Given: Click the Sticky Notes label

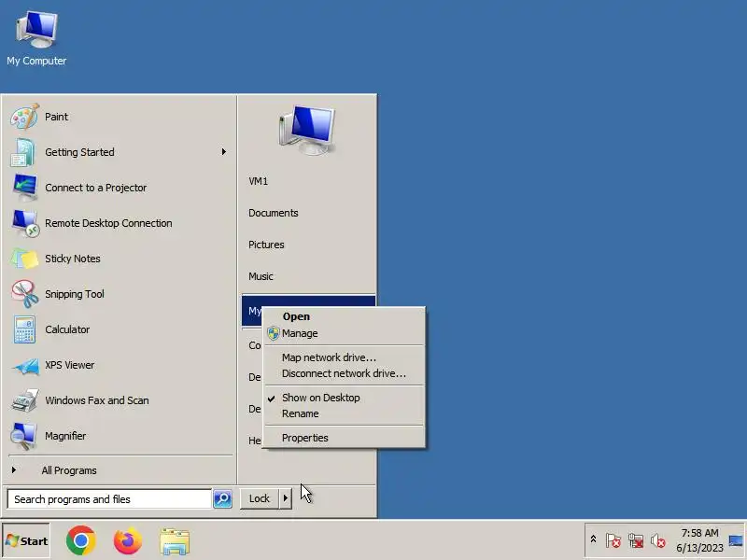Looking at the screenshot, I should tap(73, 259).
